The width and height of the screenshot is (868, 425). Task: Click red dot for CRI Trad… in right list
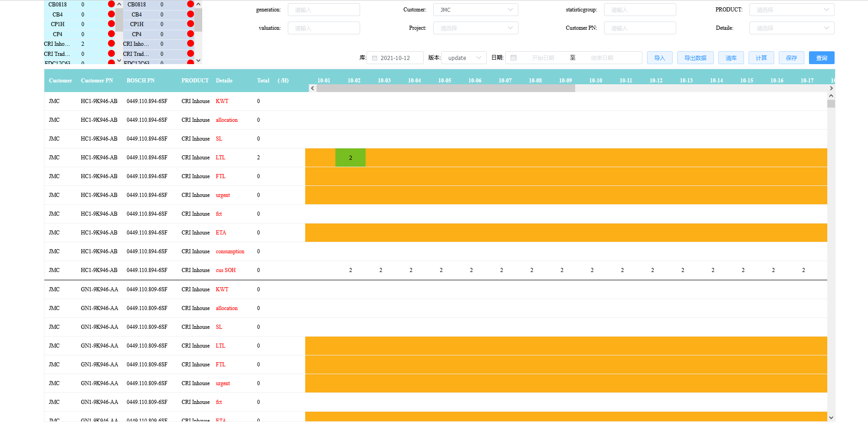pos(190,54)
